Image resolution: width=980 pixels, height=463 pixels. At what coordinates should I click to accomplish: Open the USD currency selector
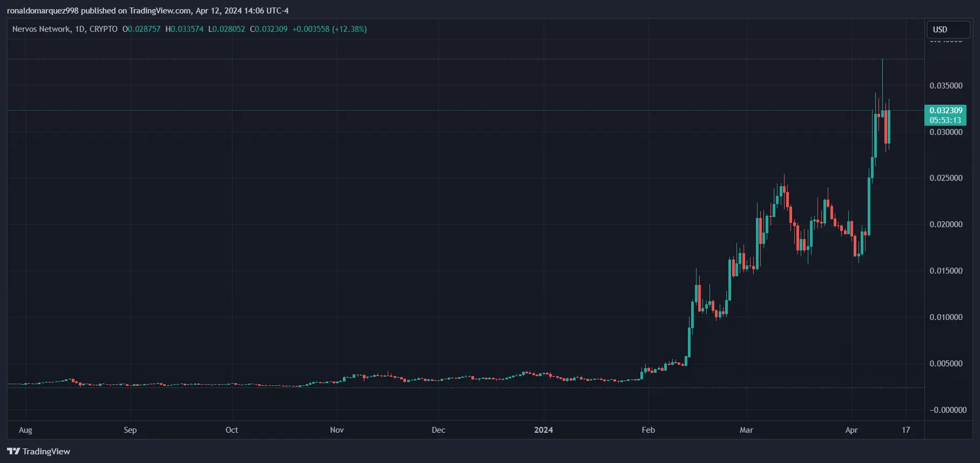(948, 30)
